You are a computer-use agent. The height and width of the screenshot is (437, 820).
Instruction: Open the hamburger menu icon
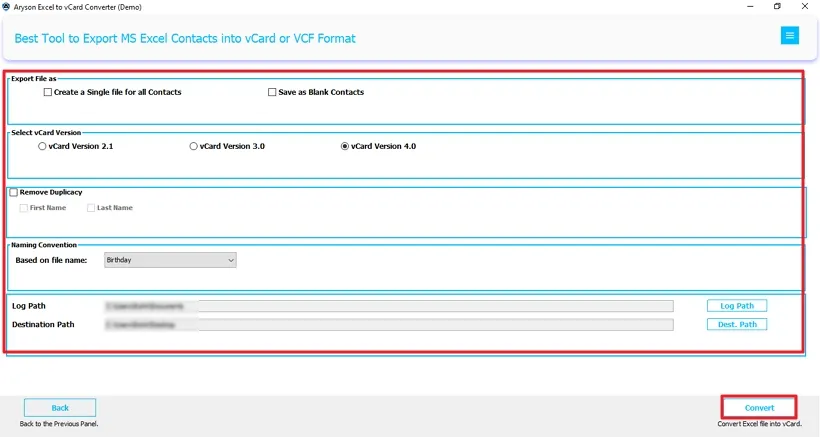point(789,36)
